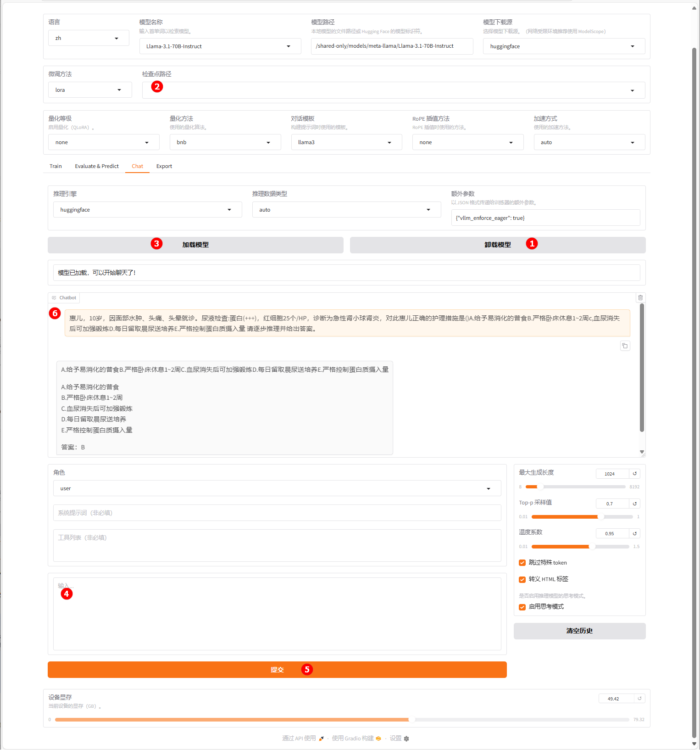Screen dimensions: 700x750
Task: Reset the temperature coefficient value
Action: (635, 533)
